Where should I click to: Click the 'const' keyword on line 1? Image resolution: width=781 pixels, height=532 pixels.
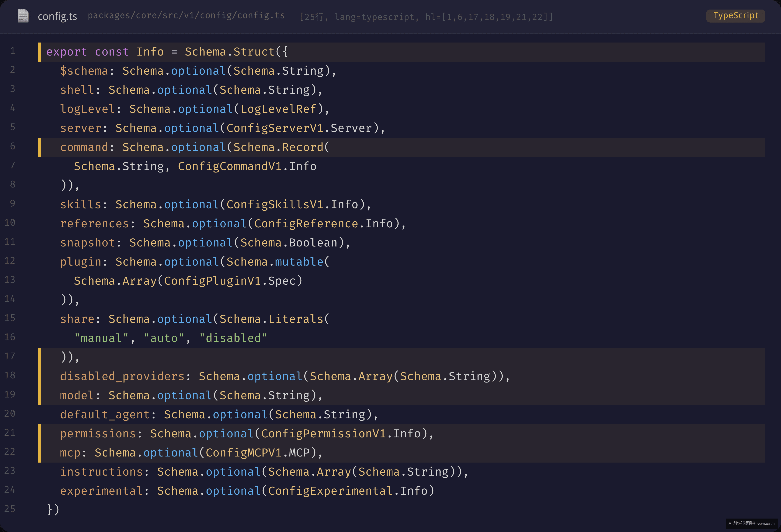[112, 52]
